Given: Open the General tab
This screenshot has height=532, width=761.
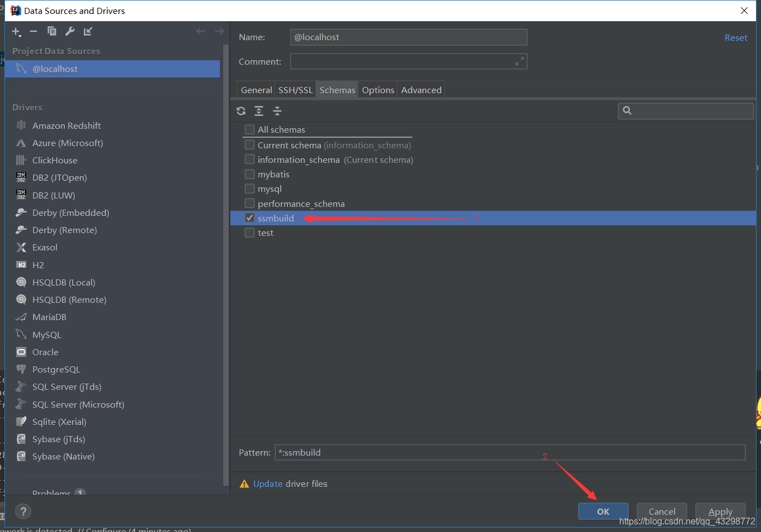Looking at the screenshot, I should click(257, 90).
